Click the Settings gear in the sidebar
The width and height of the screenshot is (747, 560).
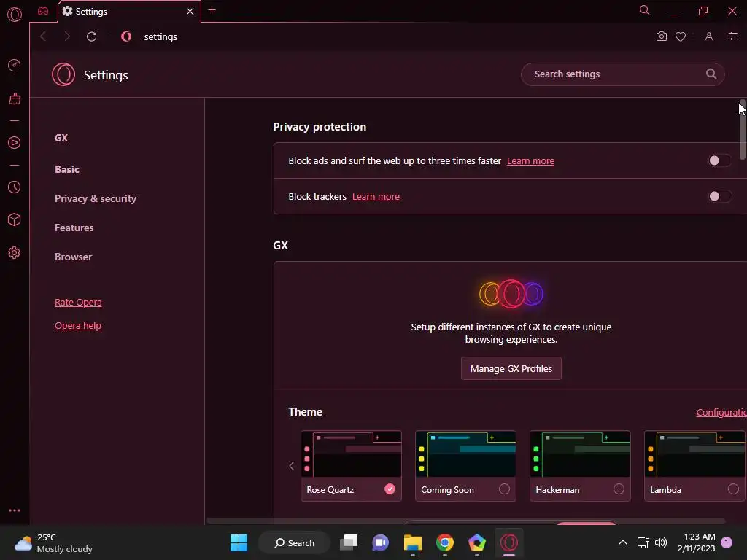pyautogui.click(x=15, y=253)
